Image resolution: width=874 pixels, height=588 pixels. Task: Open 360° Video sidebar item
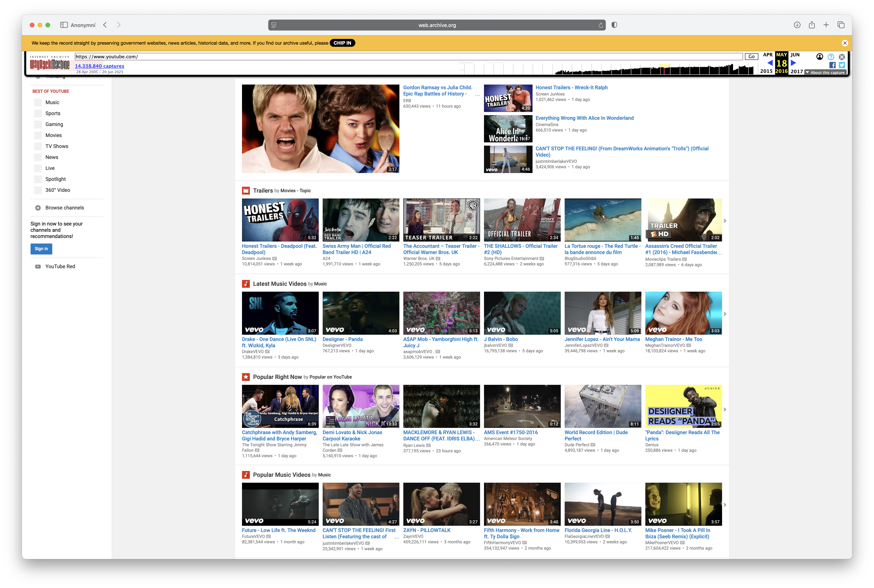57,190
